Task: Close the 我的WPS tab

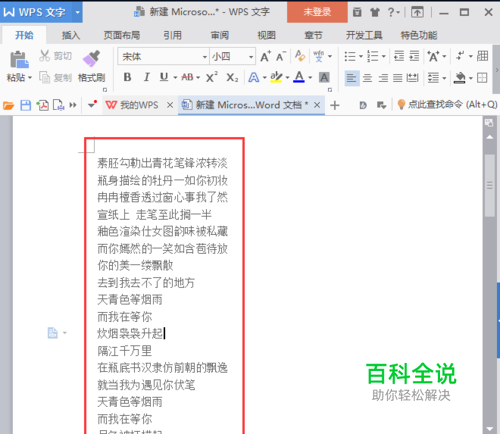Action: pos(170,105)
